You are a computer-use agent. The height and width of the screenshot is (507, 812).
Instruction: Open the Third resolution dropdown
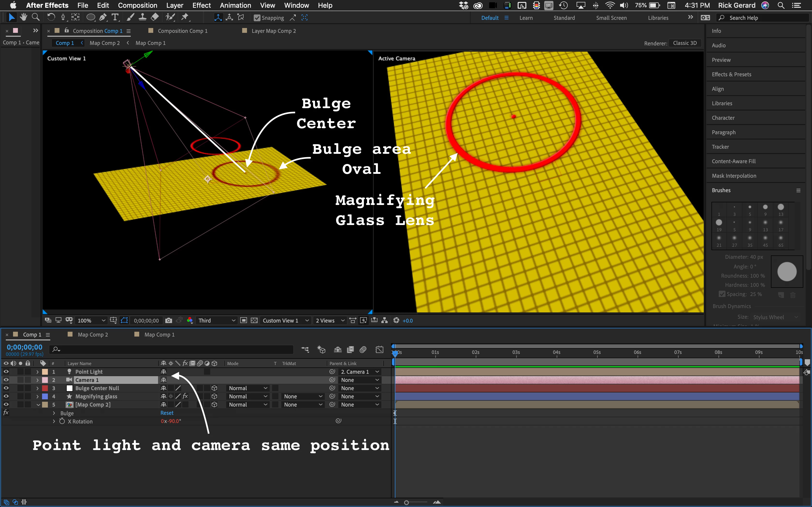pos(217,321)
